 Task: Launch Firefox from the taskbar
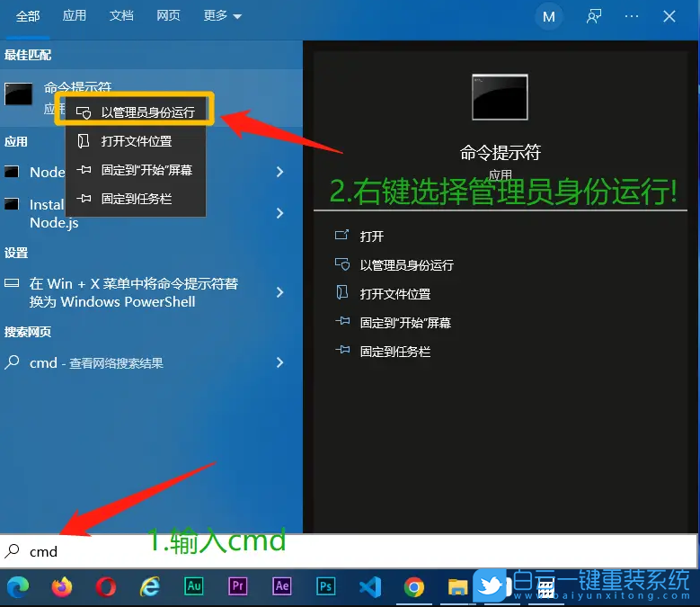pyautogui.click(x=62, y=587)
